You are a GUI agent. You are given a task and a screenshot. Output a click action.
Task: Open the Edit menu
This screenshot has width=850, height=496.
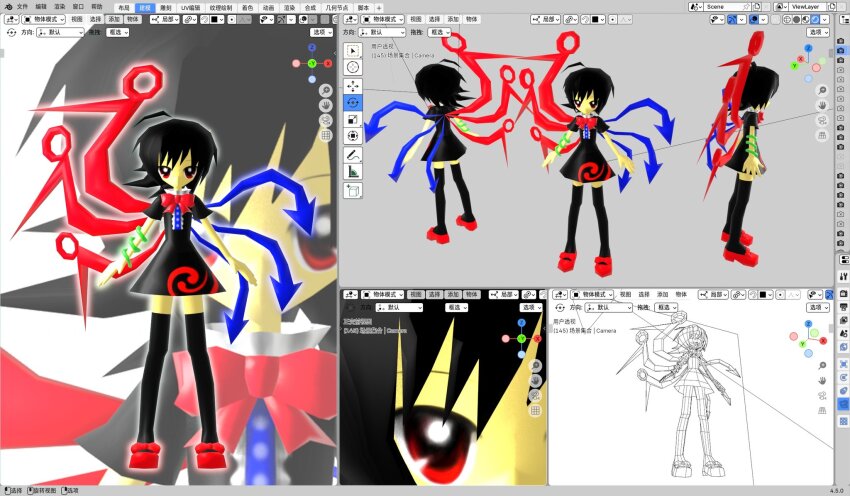pyautogui.click(x=41, y=7)
